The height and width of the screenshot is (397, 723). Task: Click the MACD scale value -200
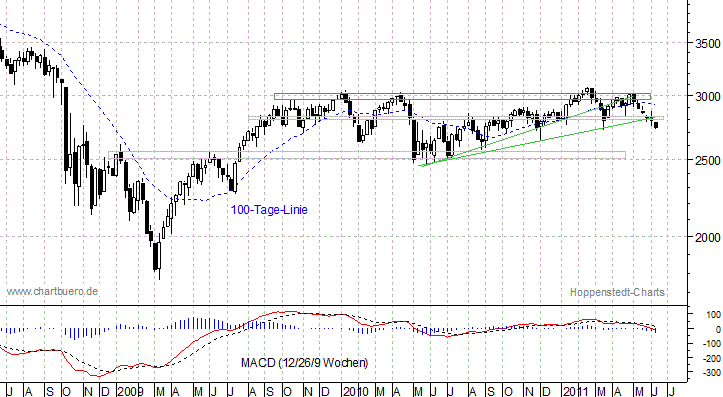point(712,358)
